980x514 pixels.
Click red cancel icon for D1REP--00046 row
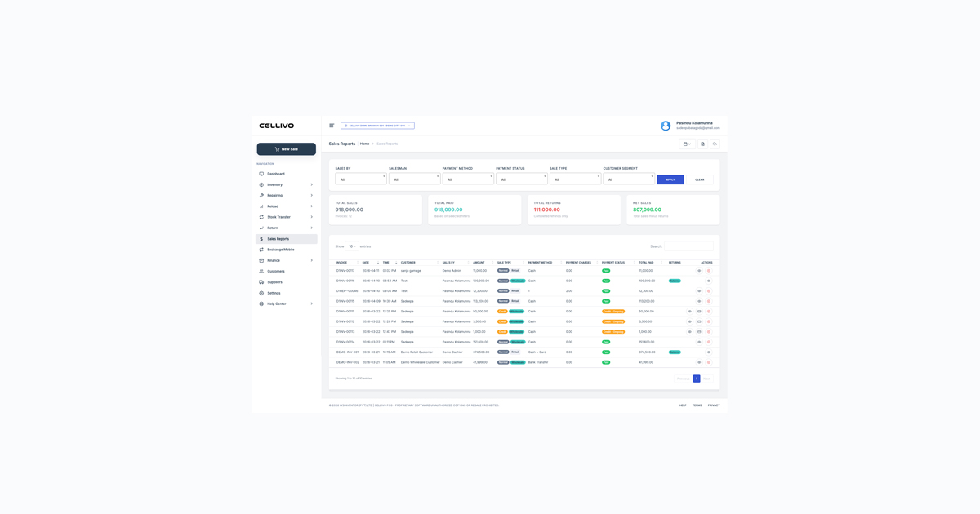(x=709, y=291)
